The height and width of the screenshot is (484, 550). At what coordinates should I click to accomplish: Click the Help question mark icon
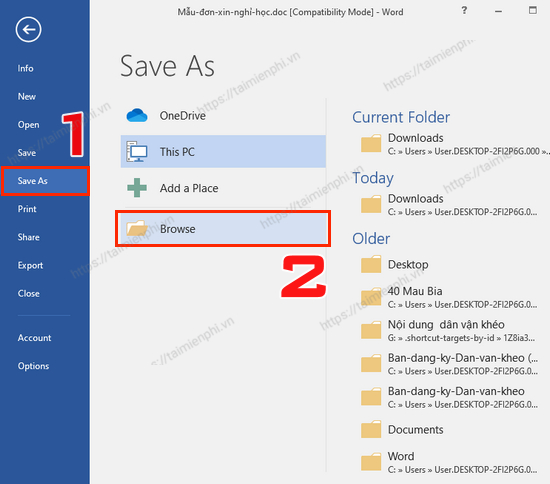[x=464, y=11]
